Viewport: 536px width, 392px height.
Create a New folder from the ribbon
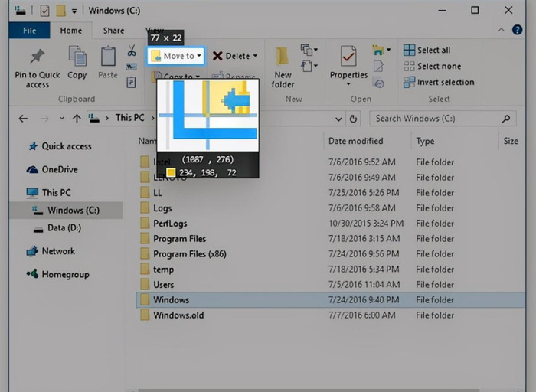[x=283, y=67]
